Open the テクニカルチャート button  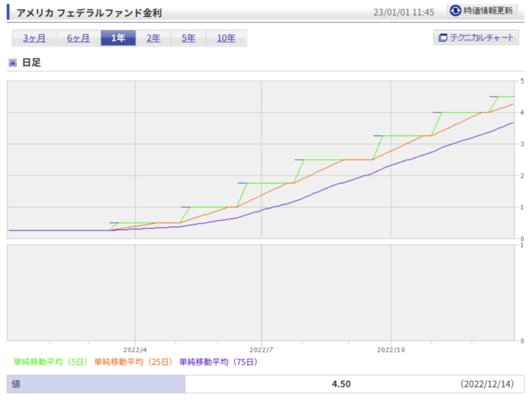tap(476, 38)
